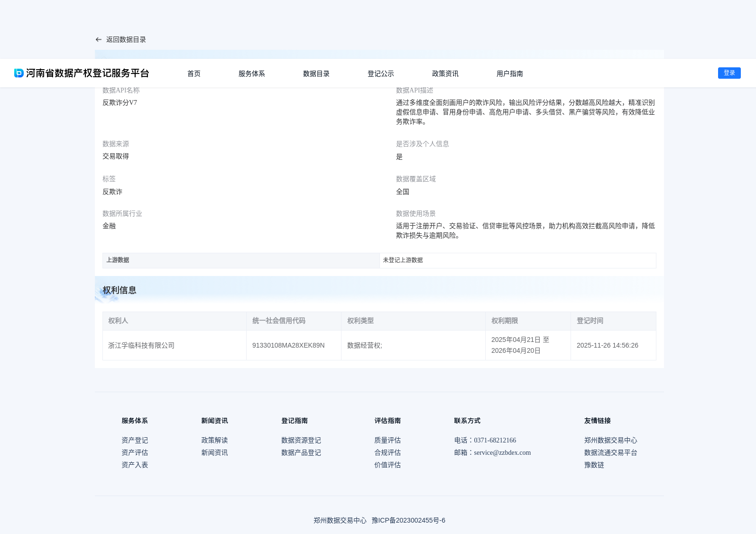
Task: Click rights holder 浙江孚临科技有限公司
Action: click(x=141, y=346)
